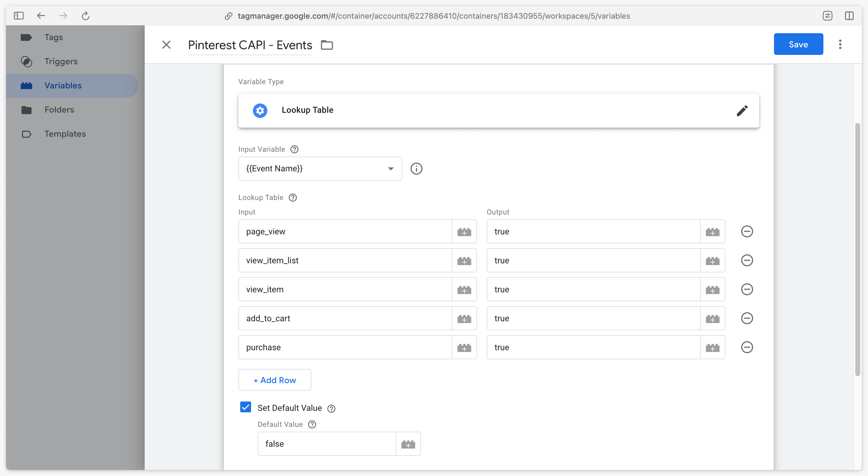The image size is (868, 476).
Task: Click the output field for purchase row
Action: click(593, 347)
